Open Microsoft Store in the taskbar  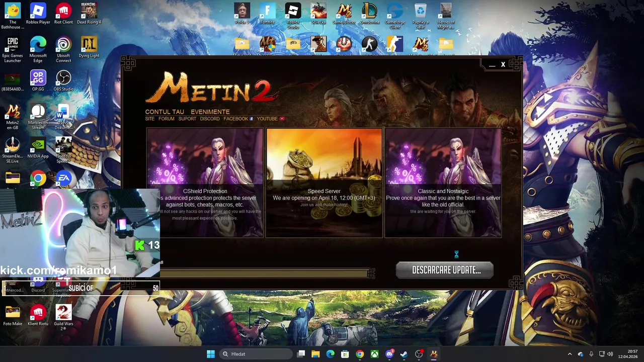pos(345,354)
